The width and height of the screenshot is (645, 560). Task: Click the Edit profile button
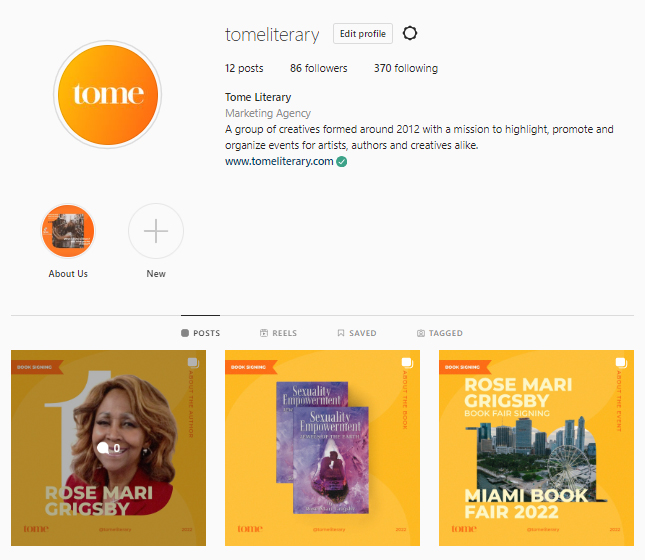pyautogui.click(x=363, y=34)
